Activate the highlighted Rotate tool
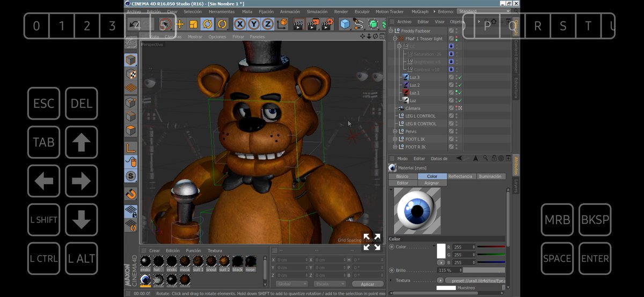 (x=208, y=24)
